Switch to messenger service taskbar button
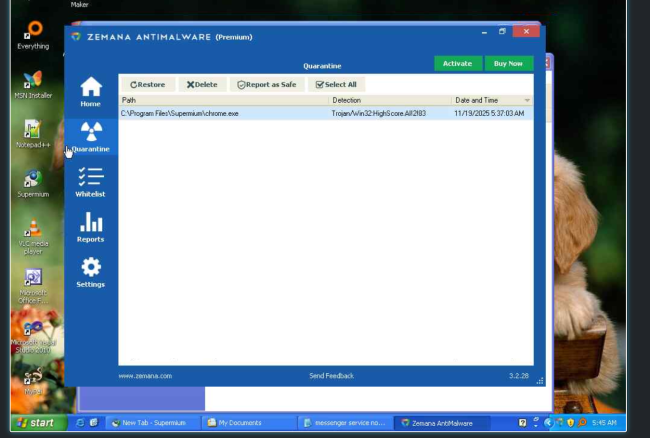 [x=345, y=423]
